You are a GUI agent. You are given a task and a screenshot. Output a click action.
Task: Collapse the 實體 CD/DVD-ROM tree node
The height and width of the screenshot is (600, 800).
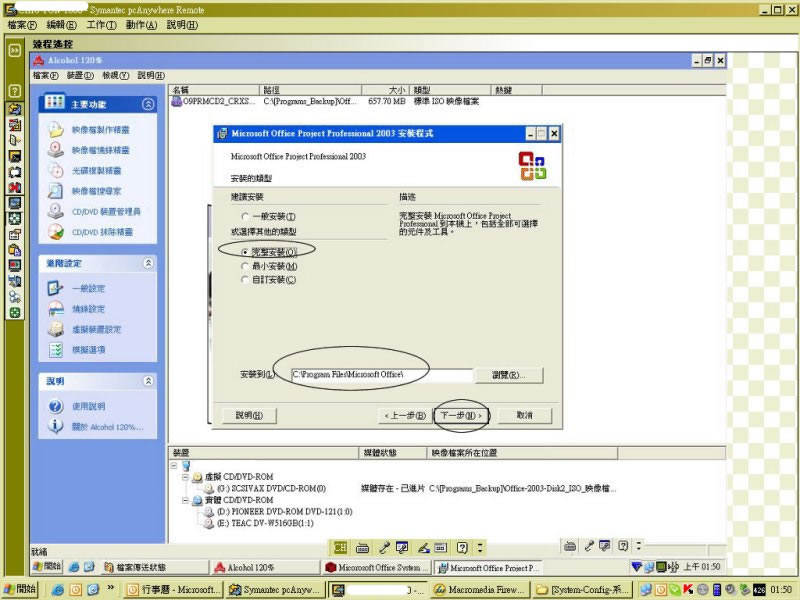tap(185, 501)
